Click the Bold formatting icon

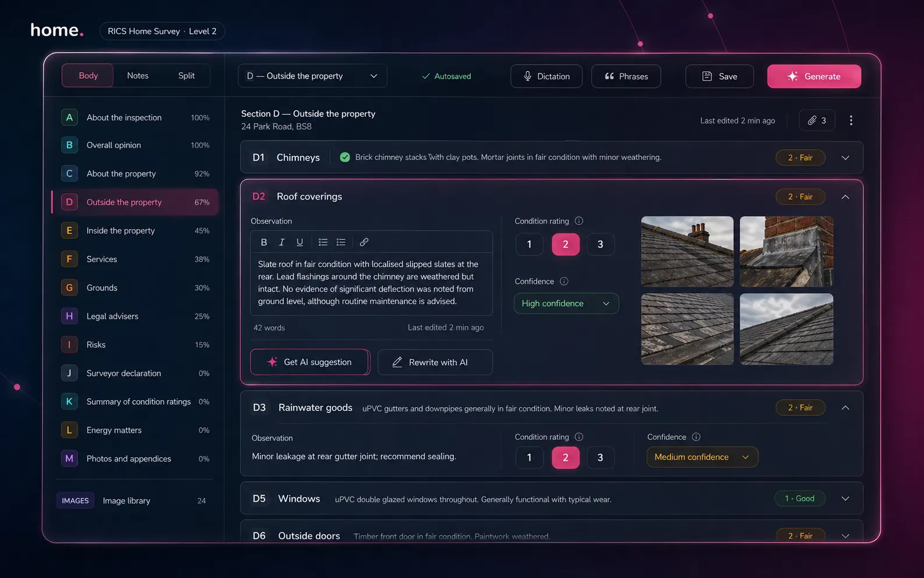[x=264, y=242]
